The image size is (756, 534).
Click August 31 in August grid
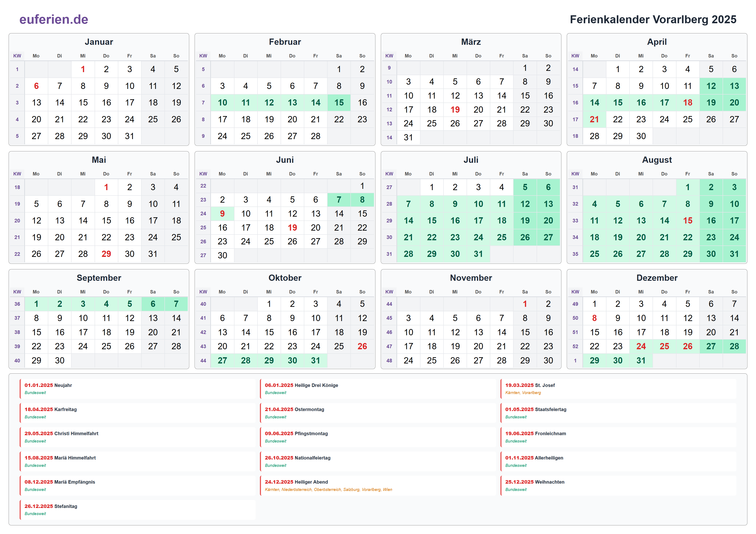pyautogui.click(x=734, y=254)
